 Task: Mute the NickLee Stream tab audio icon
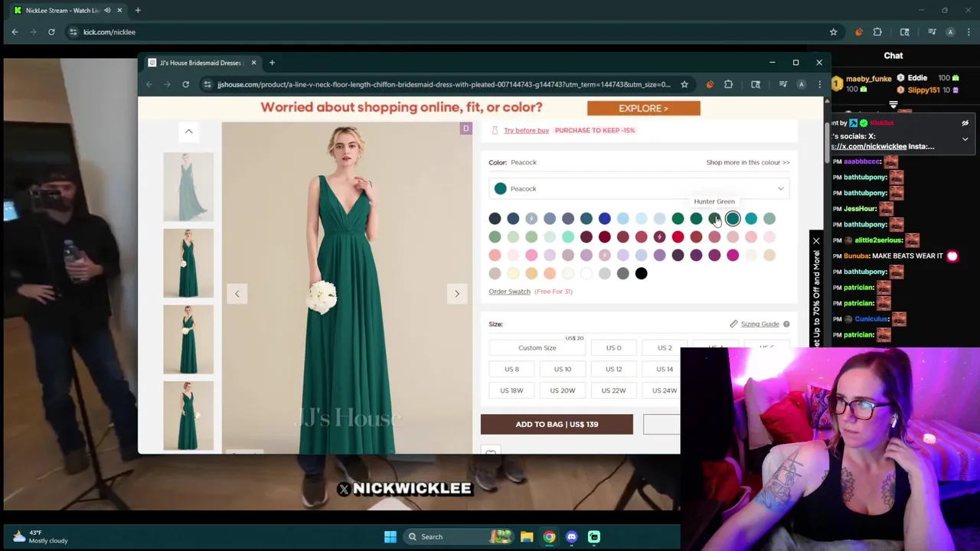click(x=107, y=10)
